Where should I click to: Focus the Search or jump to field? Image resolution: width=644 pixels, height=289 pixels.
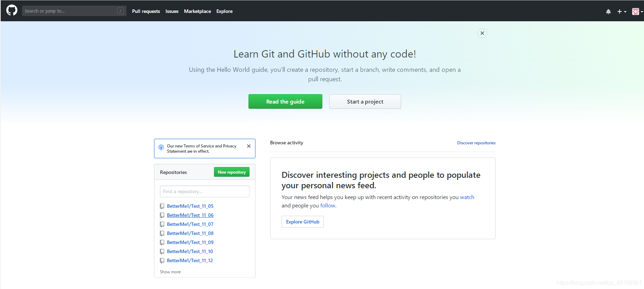[74, 11]
